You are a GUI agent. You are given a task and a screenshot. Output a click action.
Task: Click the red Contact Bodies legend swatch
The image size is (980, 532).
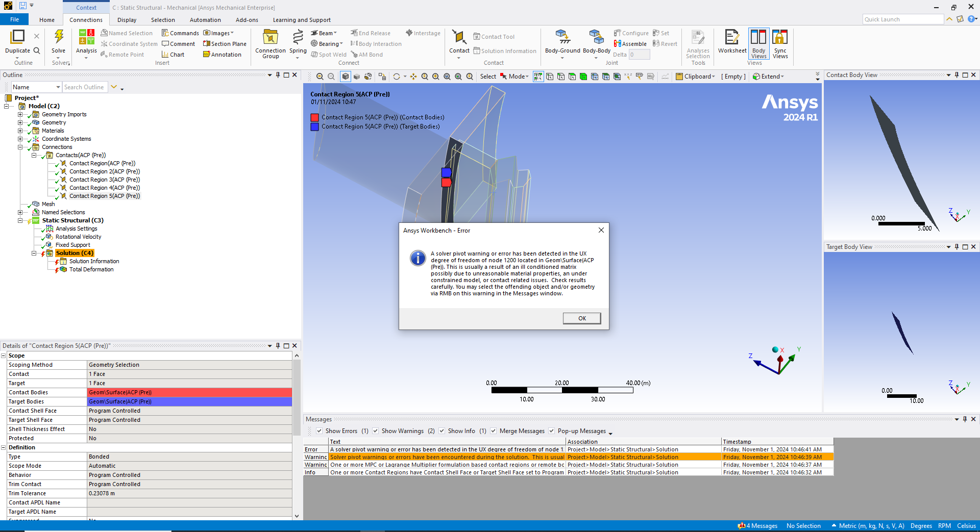point(314,117)
